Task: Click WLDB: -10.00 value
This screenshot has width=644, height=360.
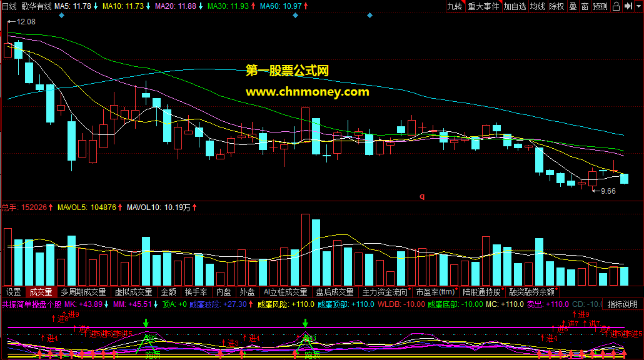Action: pyautogui.click(x=401, y=304)
